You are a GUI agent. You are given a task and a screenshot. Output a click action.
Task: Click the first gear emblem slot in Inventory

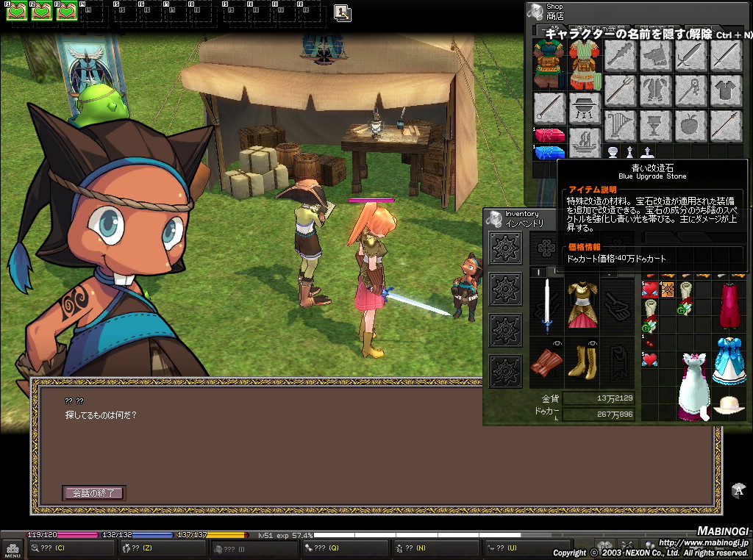click(506, 248)
